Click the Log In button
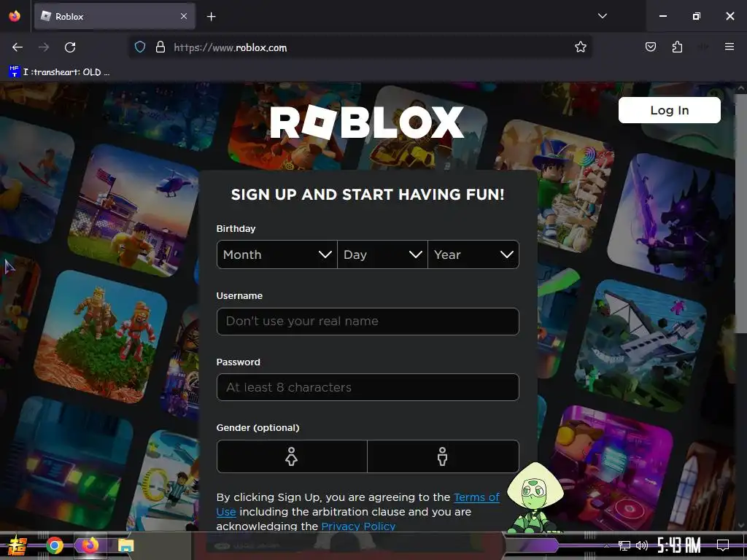The width and height of the screenshot is (747, 560). click(670, 110)
